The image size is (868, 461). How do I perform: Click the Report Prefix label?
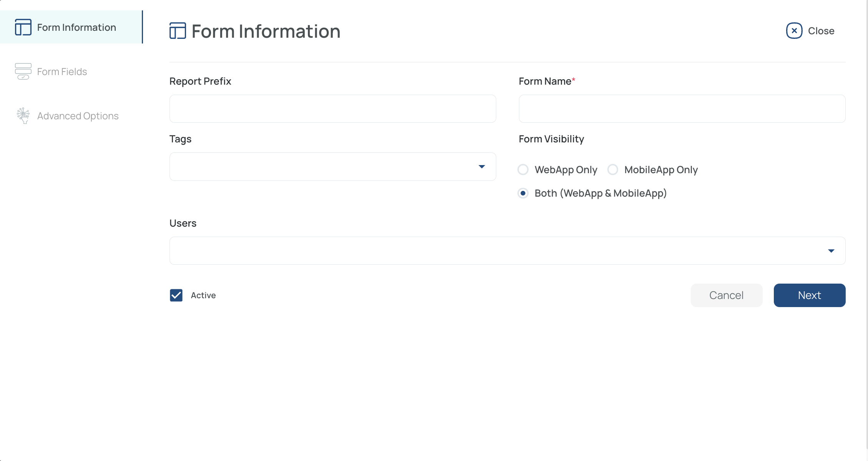tap(200, 81)
